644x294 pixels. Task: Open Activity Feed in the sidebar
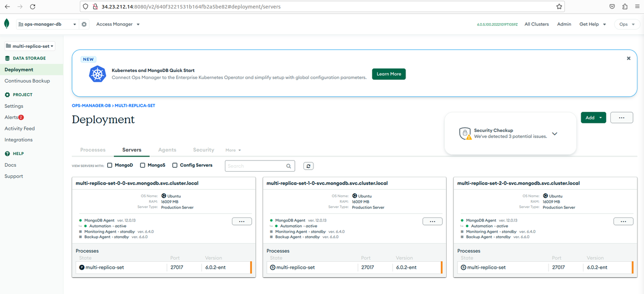click(x=20, y=128)
